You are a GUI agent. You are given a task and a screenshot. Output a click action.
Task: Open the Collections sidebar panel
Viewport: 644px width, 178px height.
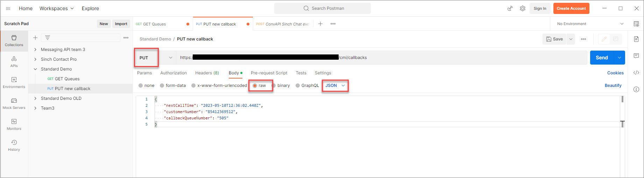click(14, 41)
